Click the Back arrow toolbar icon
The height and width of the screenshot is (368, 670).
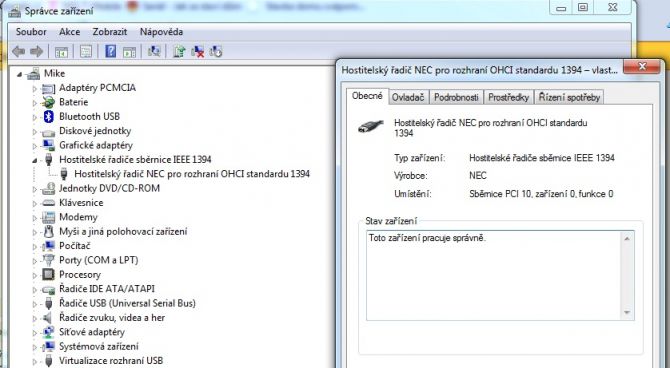pos(18,52)
